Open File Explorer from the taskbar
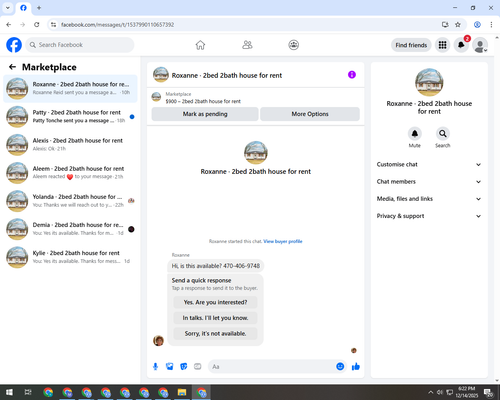 pos(182,392)
